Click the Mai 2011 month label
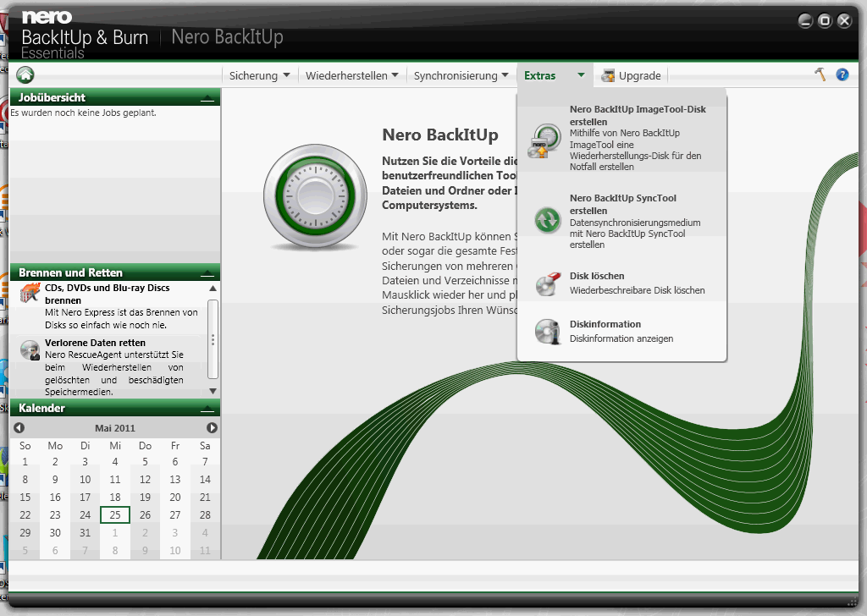The height and width of the screenshot is (616, 867). coord(115,428)
